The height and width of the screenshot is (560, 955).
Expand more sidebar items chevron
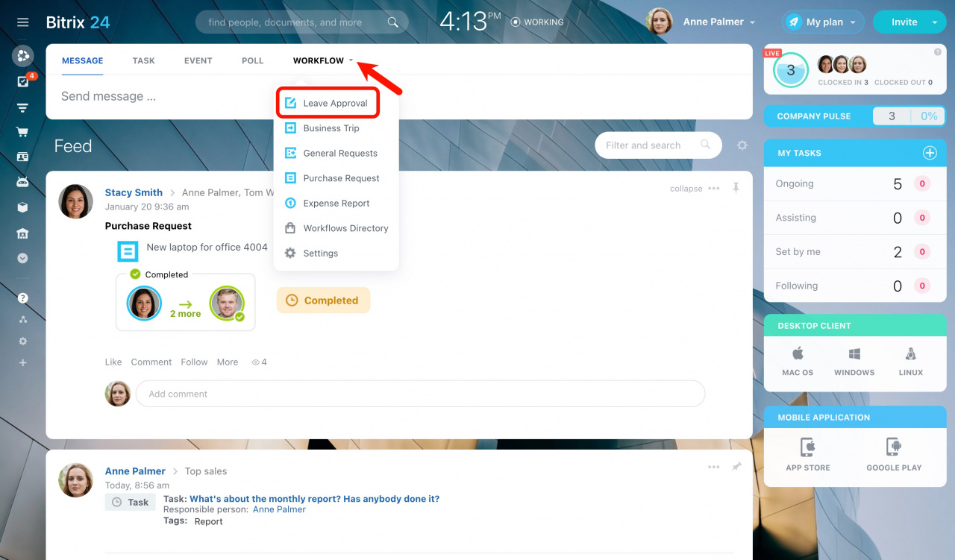coord(23,258)
